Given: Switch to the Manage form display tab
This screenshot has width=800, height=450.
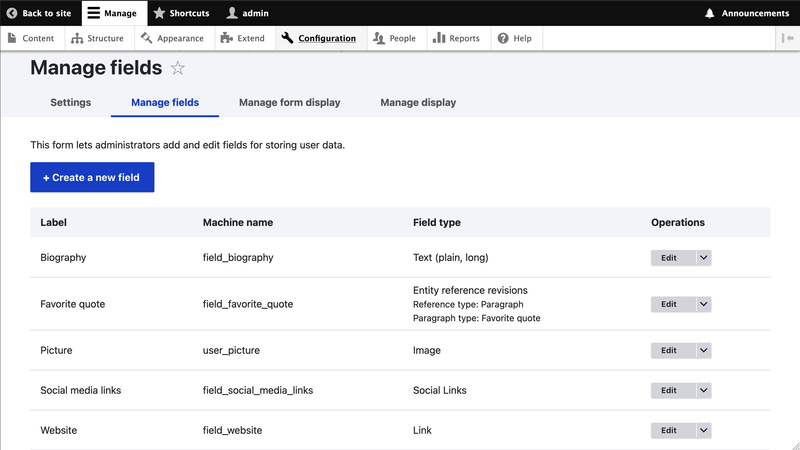Looking at the screenshot, I should pos(289,102).
